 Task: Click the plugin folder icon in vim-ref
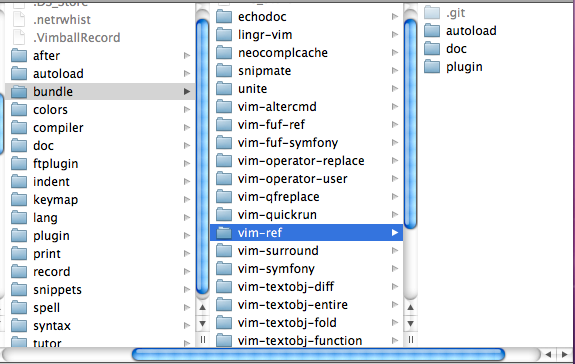432,67
